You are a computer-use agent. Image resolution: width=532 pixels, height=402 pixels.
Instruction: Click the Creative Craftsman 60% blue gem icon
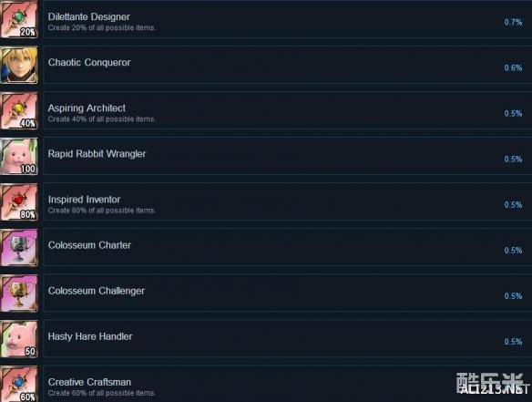[x=19, y=384]
